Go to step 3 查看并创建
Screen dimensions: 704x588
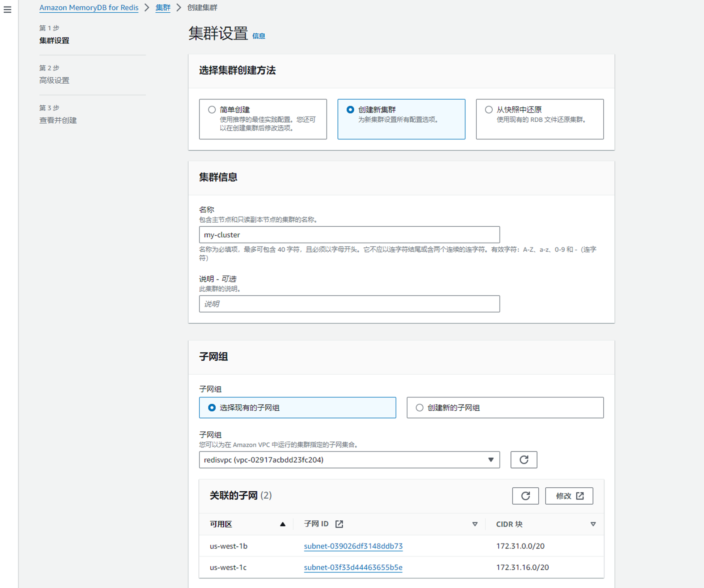pyautogui.click(x=58, y=120)
